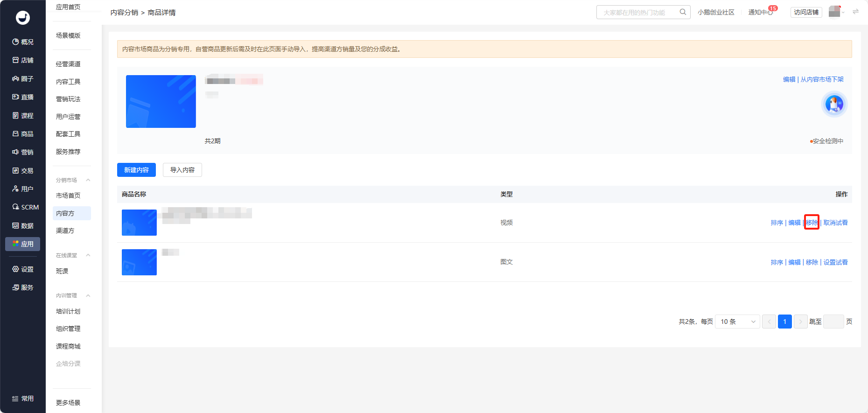Open the product cover thumbnail

pos(161,101)
